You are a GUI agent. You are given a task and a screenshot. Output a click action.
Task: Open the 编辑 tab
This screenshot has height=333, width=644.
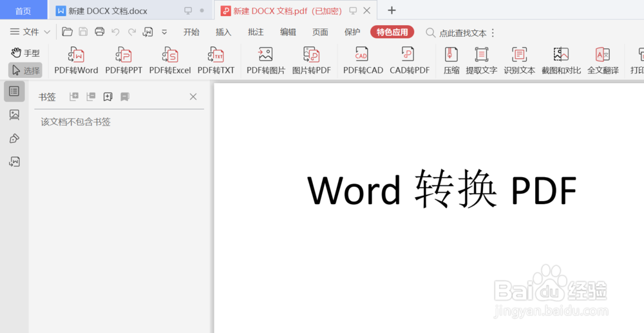coord(288,32)
